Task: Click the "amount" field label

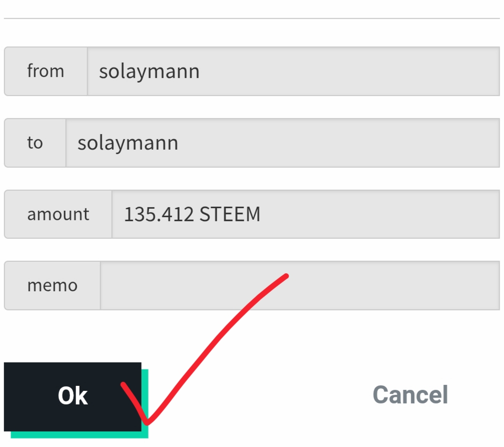Action: point(58,214)
